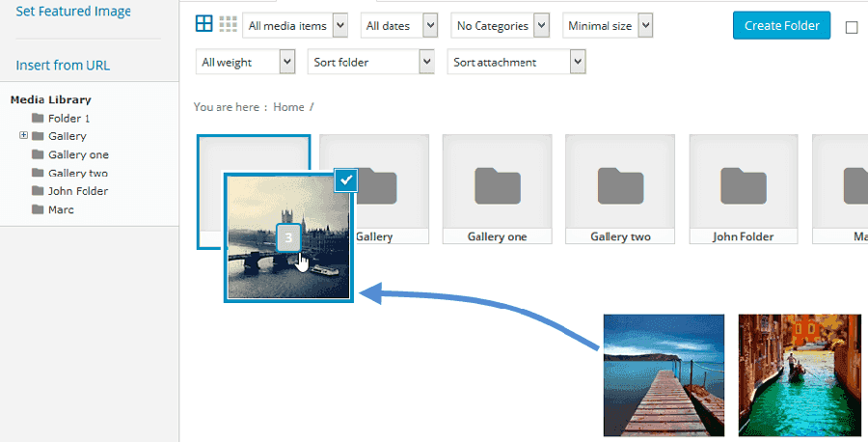Open the No Categories dropdown
Image resolution: width=868 pixels, height=442 pixels.
point(500,26)
